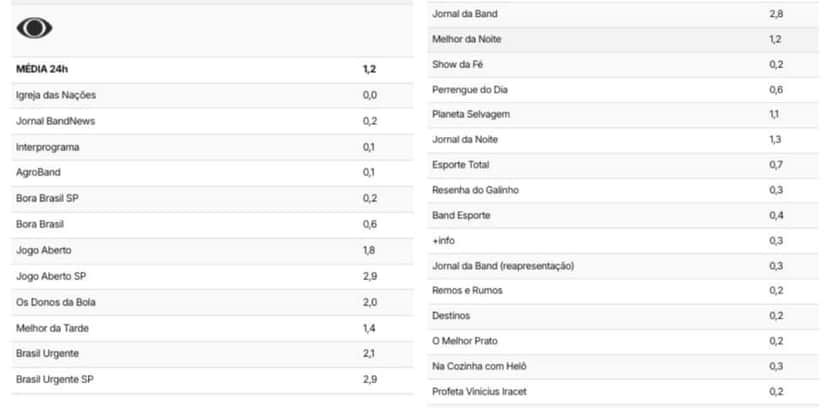Select Jornal da Band top row

point(623,14)
